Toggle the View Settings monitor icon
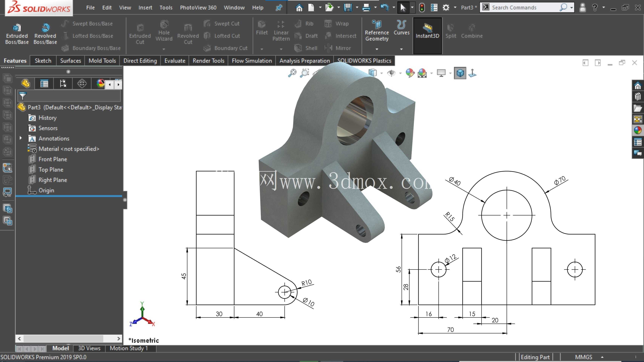This screenshot has width=644, height=362. tap(441, 73)
